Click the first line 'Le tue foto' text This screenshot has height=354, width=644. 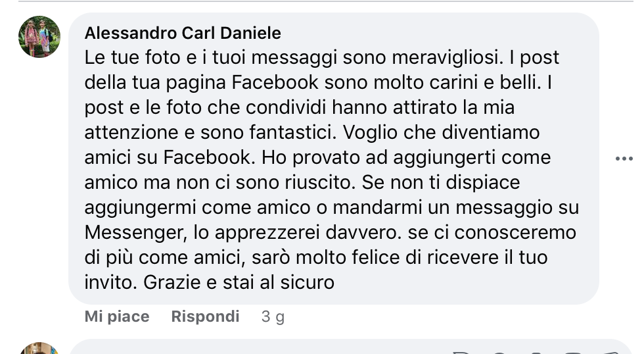pyautogui.click(x=321, y=57)
